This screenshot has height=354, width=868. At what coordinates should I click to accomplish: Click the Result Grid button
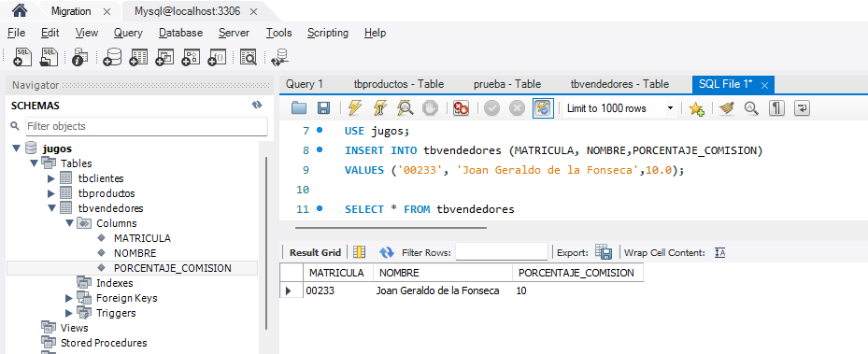pyautogui.click(x=315, y=253)
